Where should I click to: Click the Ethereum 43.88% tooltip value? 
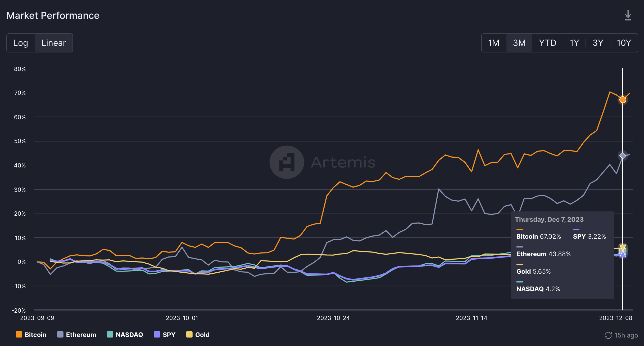[x=543, y=254]
